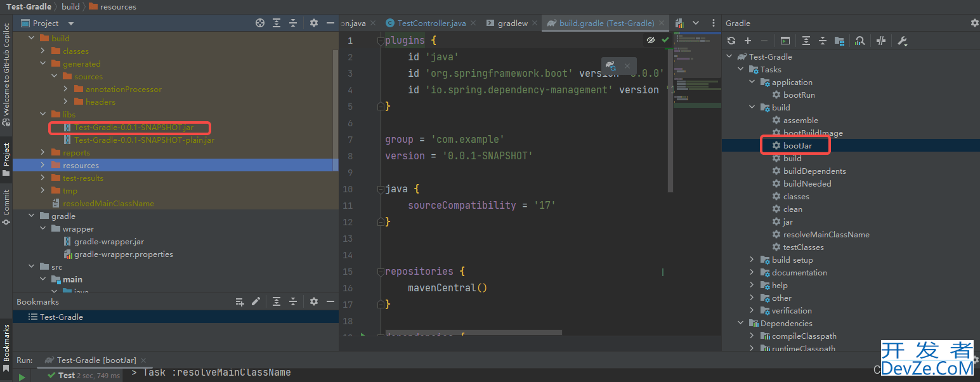Screen dimensions: 980x382
Task: Click the locate-file crosshair icon in Project panel
Action: [x=260, y=23]
